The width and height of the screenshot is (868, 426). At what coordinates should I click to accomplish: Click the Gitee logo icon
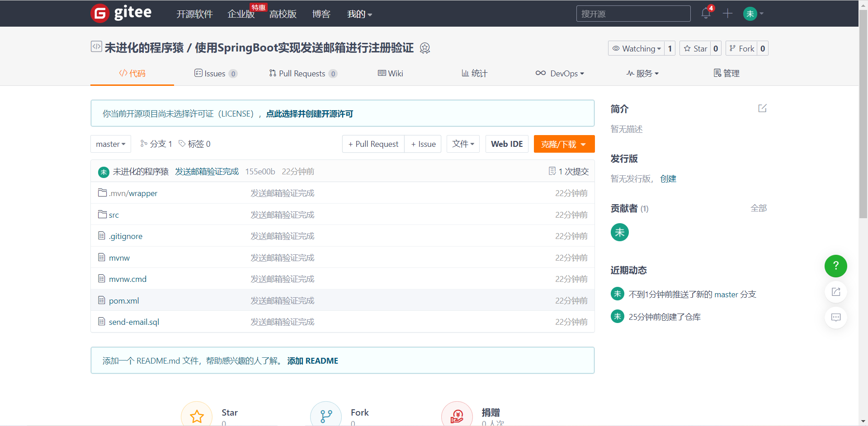100,14
